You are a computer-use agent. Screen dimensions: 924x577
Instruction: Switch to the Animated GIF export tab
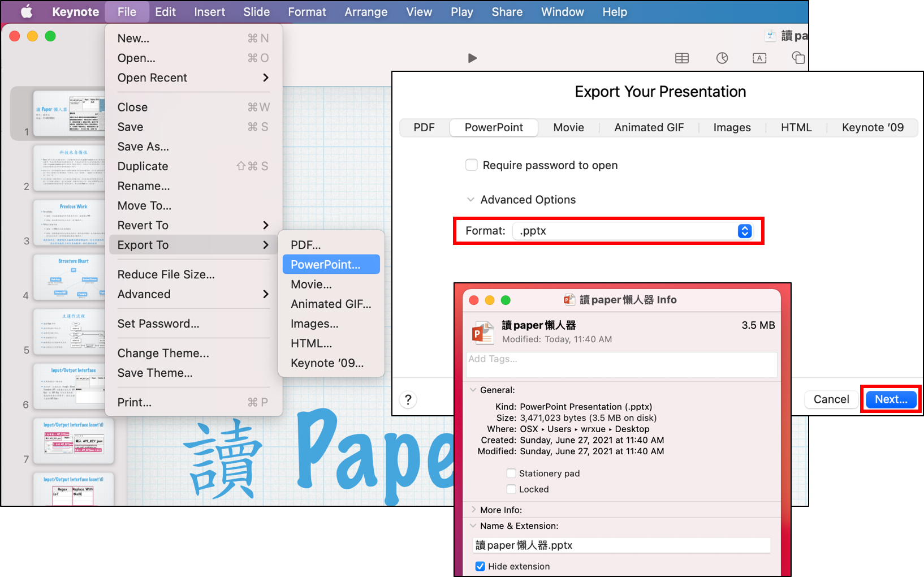[x=649, y=127]
